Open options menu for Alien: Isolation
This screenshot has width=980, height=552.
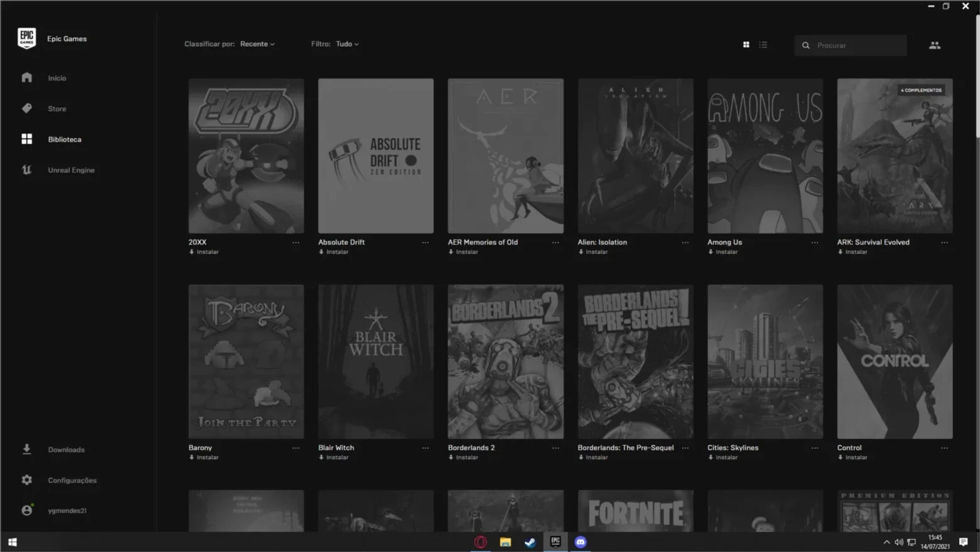pyautogui.click(x=685, y=242)
